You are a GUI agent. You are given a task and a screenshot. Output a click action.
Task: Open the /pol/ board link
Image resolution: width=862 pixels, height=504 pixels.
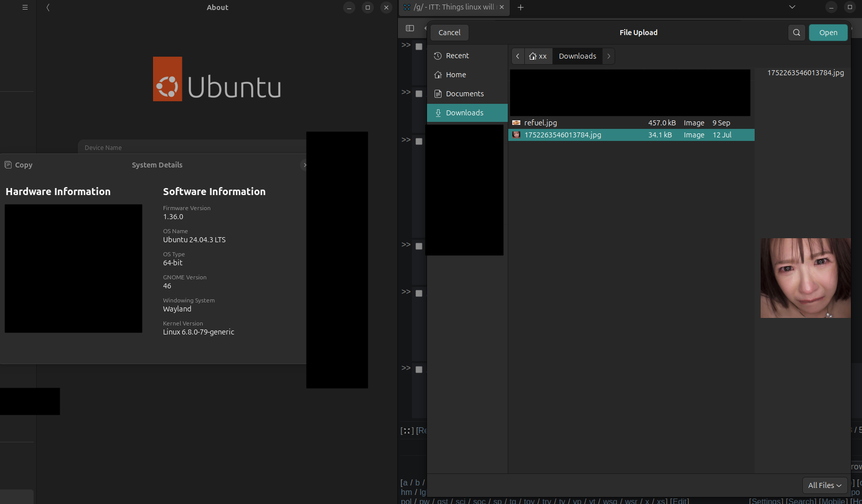coord(406,501)
